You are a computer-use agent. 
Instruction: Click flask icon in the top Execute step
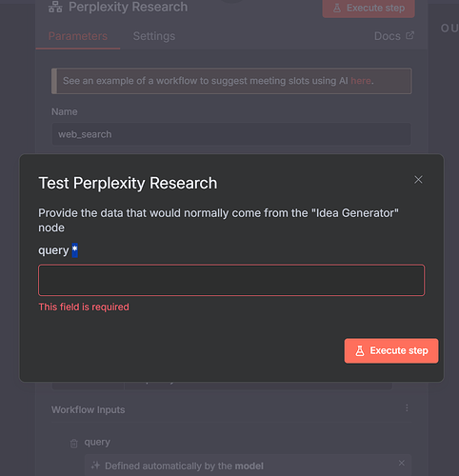click(337, 9)
